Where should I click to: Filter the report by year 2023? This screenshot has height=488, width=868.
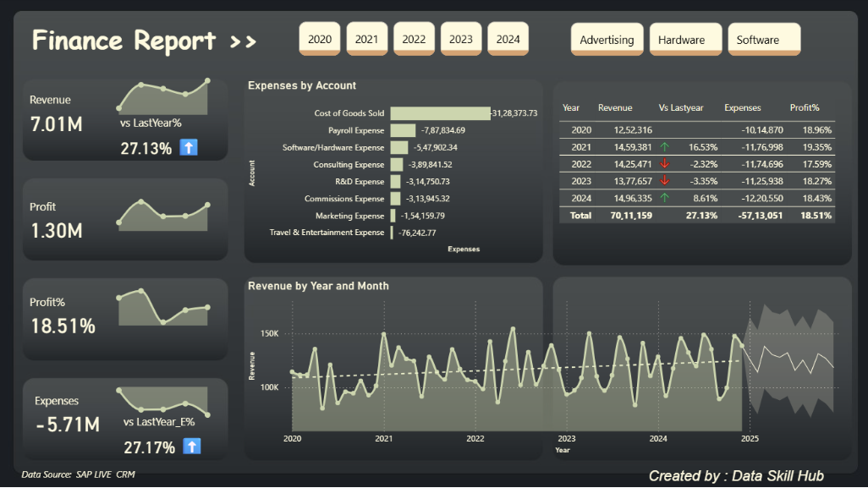pos(460,39)
